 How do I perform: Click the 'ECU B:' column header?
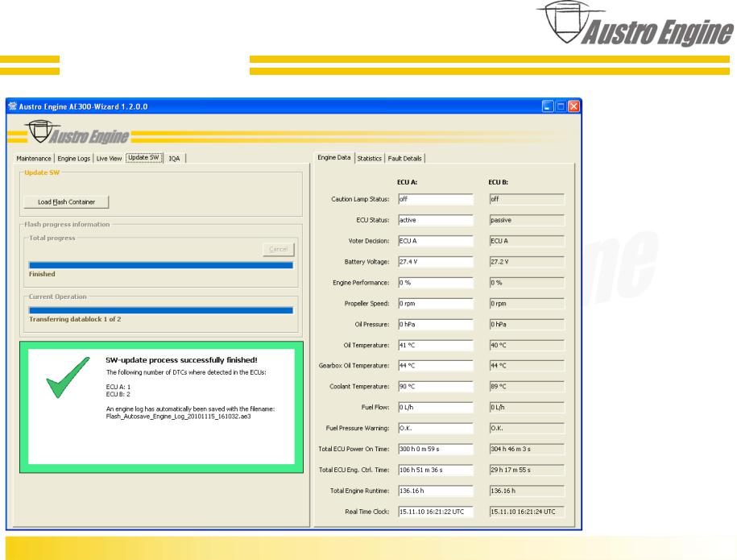tap(499, 182)
